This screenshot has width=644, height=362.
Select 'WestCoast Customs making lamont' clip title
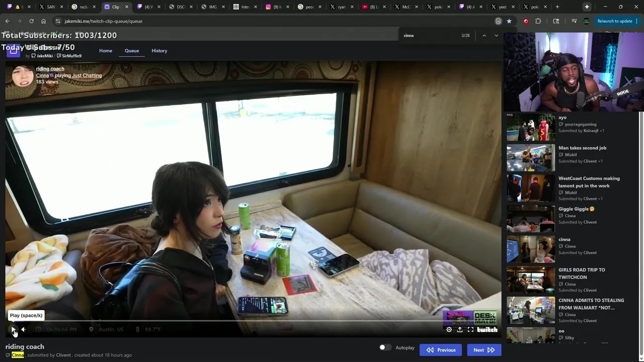point(589,182)
